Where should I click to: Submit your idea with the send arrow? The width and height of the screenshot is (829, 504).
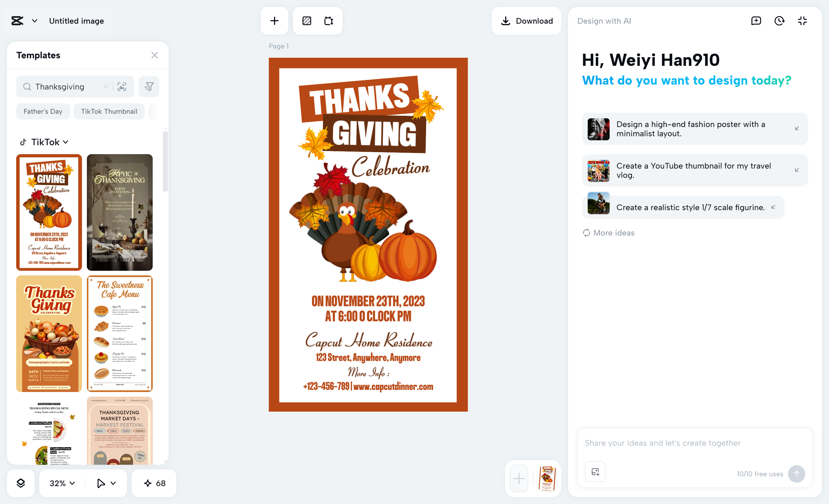[796, 474]
